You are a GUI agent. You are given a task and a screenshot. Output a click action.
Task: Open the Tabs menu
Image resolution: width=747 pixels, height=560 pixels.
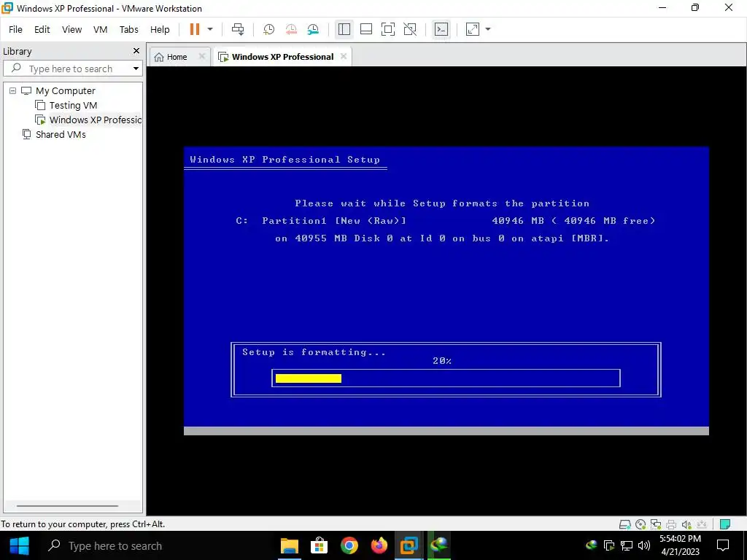[x=128, y=29]
